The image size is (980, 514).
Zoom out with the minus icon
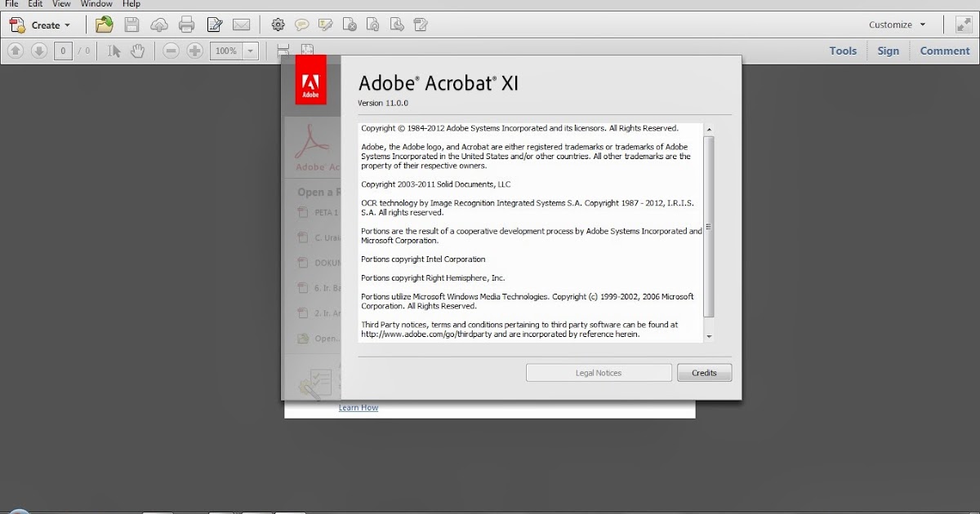coord(171,51)
